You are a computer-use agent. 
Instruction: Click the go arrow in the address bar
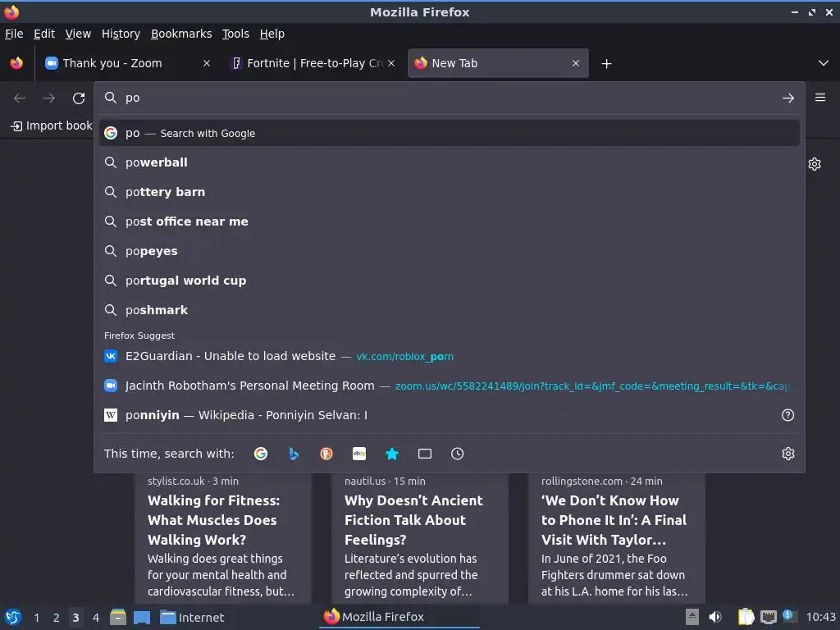(787, 98)
